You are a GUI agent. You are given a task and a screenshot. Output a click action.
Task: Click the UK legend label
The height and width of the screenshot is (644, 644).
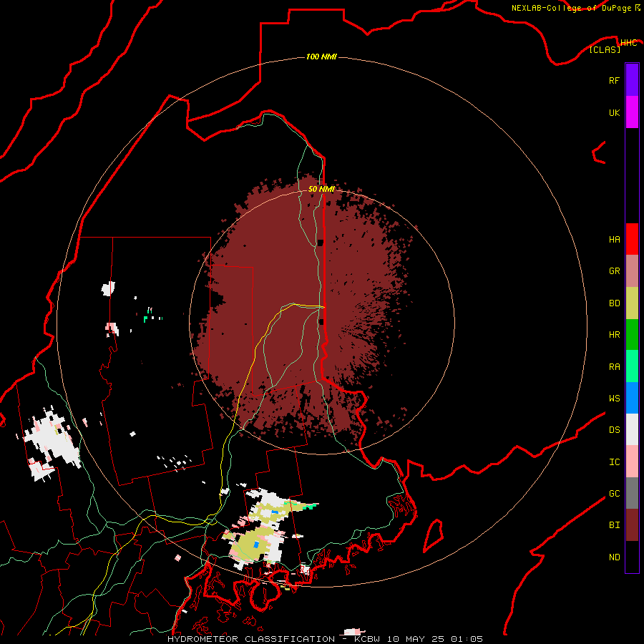click(614, 112)
